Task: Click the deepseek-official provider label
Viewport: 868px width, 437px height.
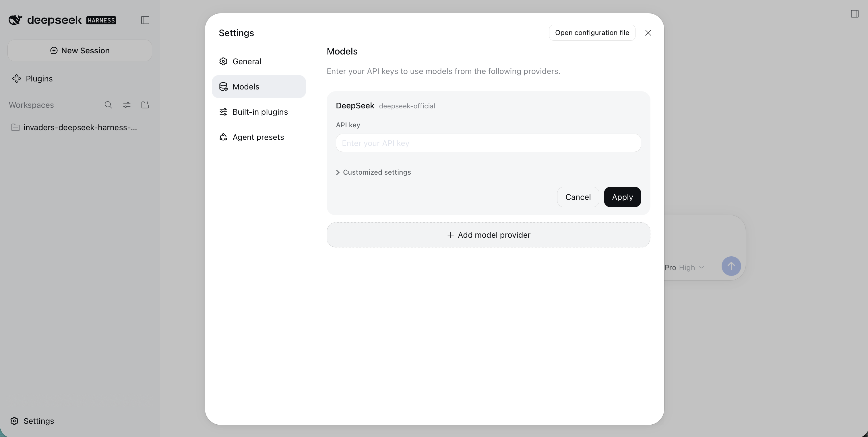Action: click(407, 106)
